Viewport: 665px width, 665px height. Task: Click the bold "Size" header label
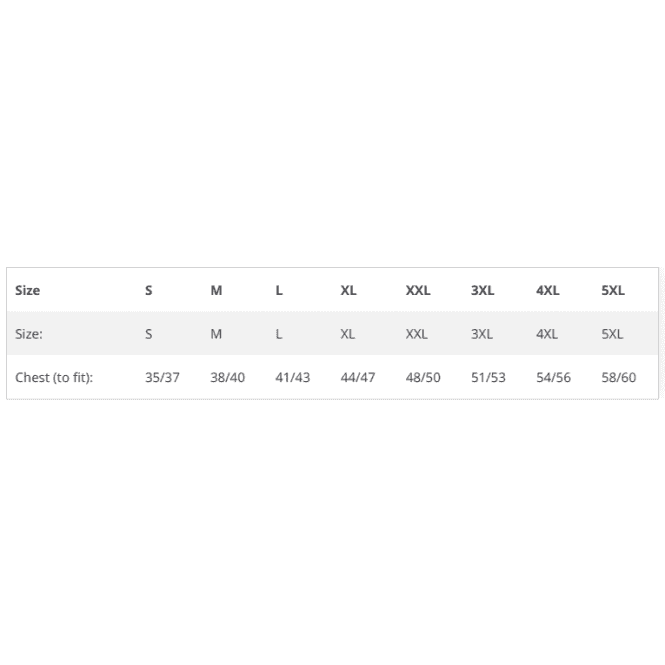click(28, 291)
